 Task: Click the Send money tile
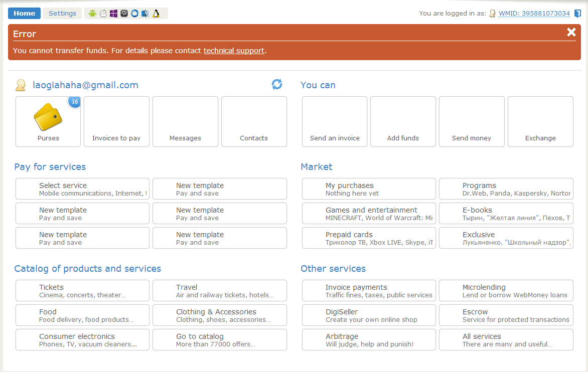click(472, 122)
